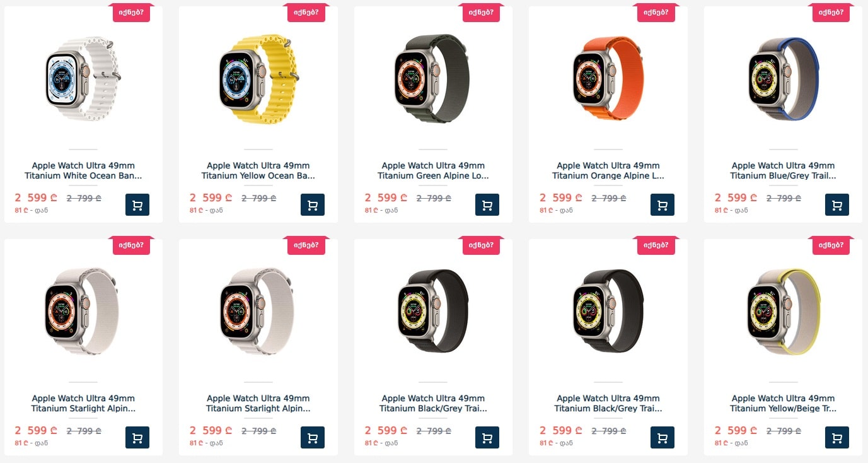This screenshot has height=463, width=868.
Task: Click pink badge on White Ocean Band card
Action: click(131, 12)
